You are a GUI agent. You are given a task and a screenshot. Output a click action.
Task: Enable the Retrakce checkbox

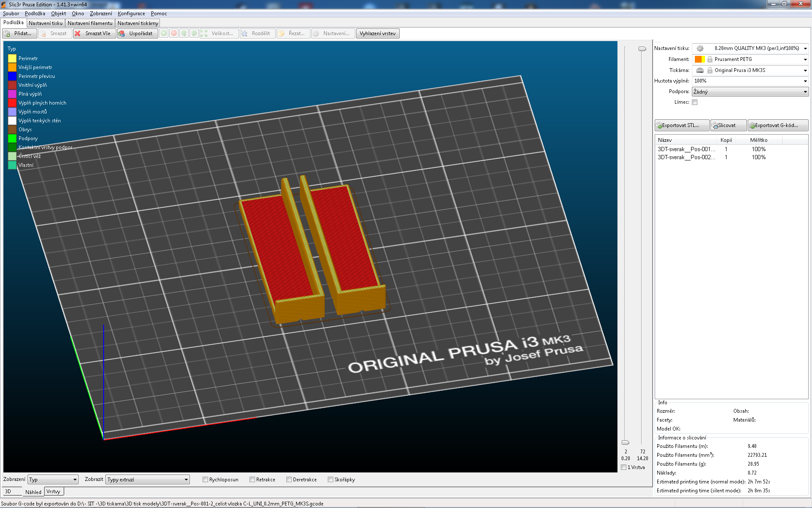(x=252, y=480)
